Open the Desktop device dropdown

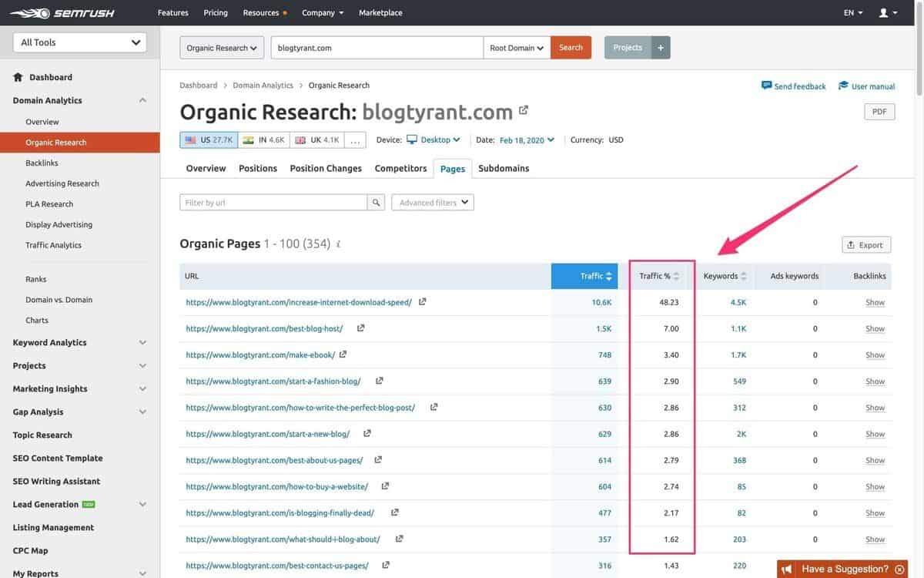[434, 140]
